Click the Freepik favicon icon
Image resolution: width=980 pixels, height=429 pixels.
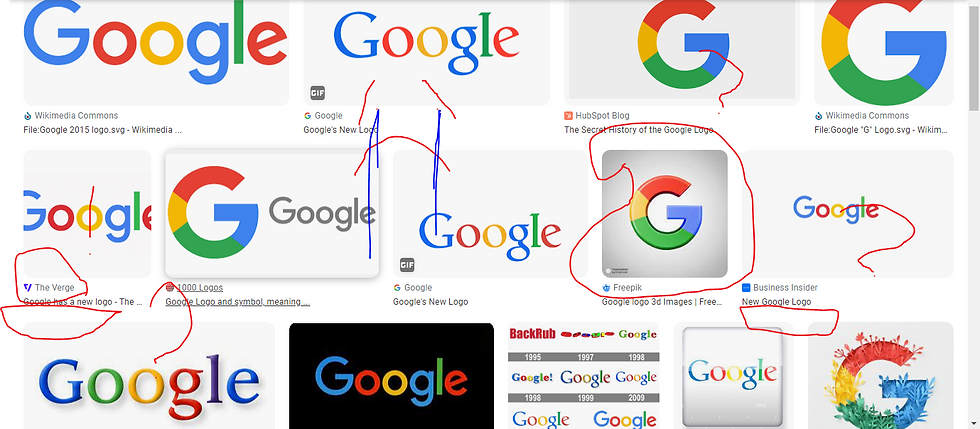pyautogui.click(x=606, y=288)
